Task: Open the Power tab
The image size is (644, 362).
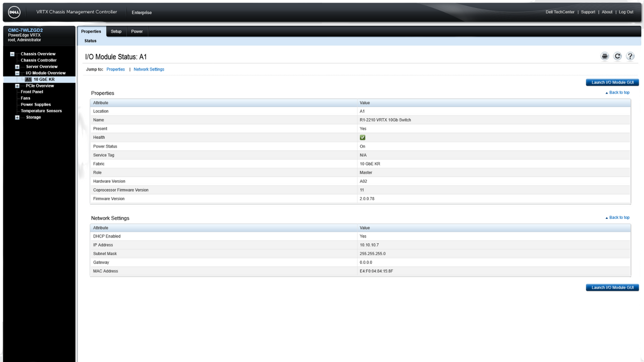Action: pos(137,31)
